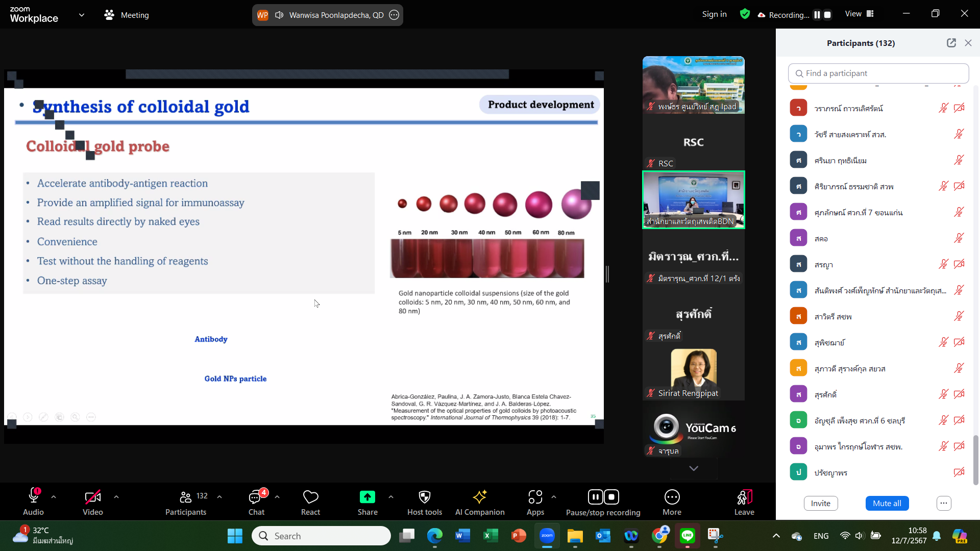Open Host tools shield icon
Image resolution: width=980 pixels, height=551 pixels.
pos(424,497)
